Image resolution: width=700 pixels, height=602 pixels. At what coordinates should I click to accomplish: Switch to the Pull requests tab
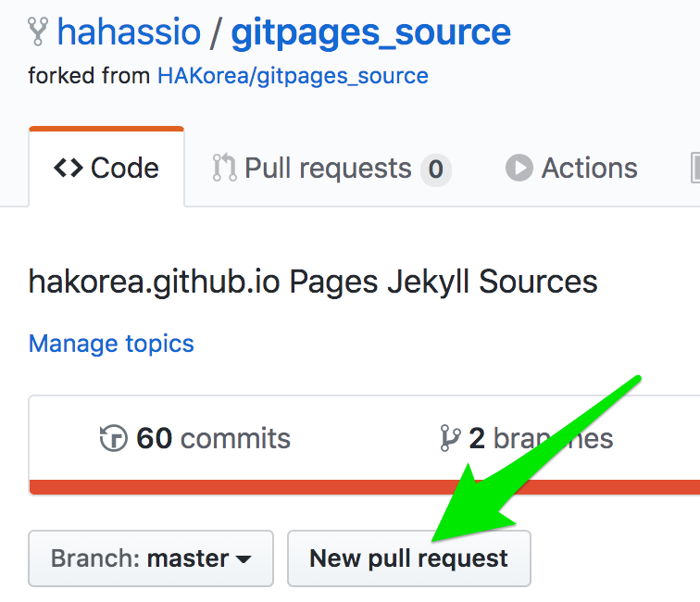click(331, 169)
